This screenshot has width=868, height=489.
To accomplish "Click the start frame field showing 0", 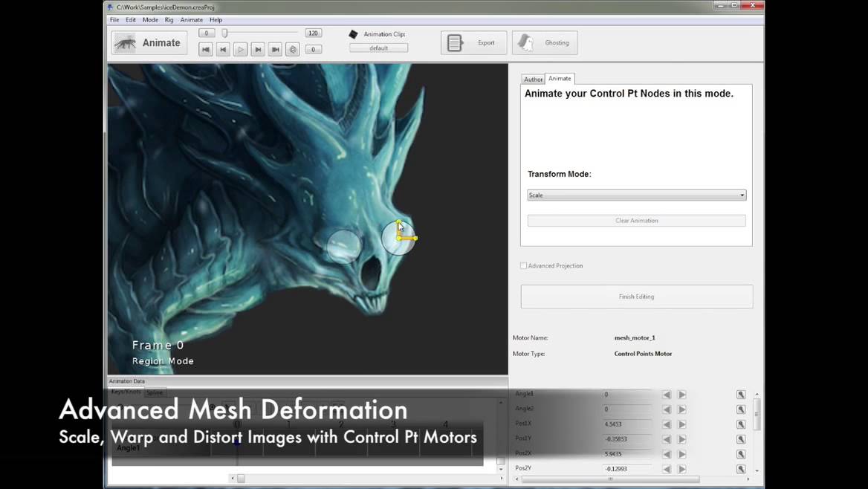I will tap(207, 33).
